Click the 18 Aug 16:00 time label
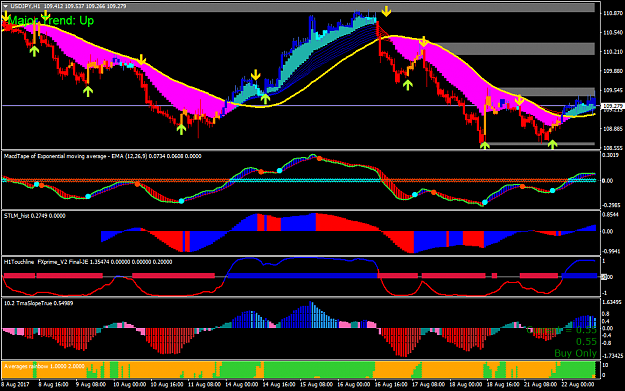Image resolution: width=625 pixels, height=391 pixels. (504, 384)
